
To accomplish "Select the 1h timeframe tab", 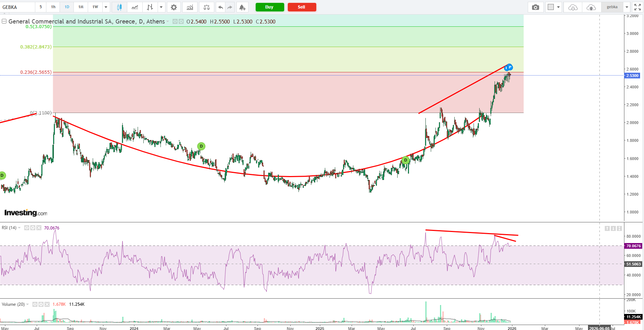I will coord(53,7).
